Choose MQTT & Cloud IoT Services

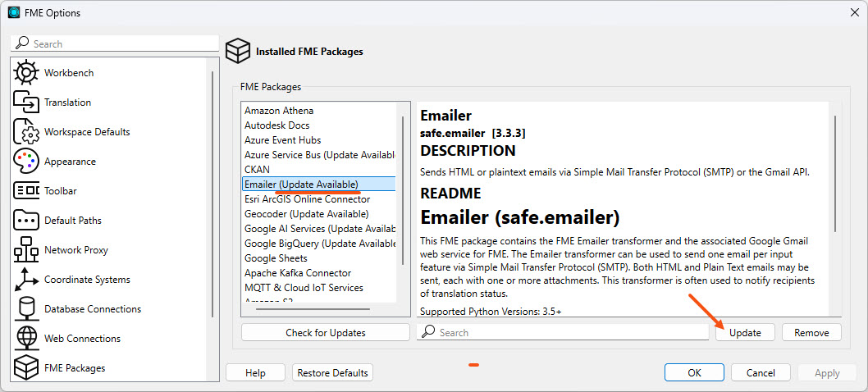[319, 287]
